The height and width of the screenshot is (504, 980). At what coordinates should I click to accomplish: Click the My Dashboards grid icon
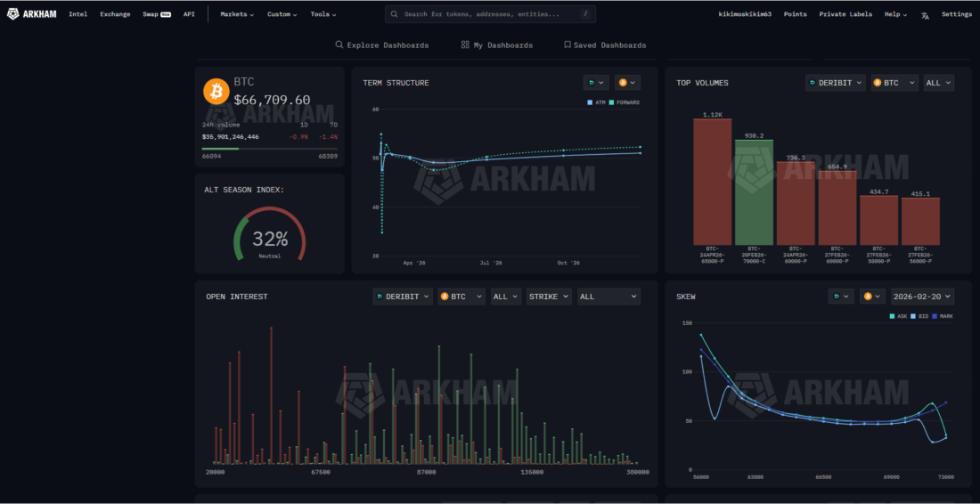coord(465,45)
